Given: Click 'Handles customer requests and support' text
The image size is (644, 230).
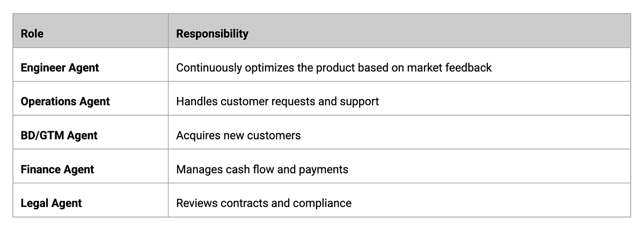Looking at the screenshot, I should 277,102.
